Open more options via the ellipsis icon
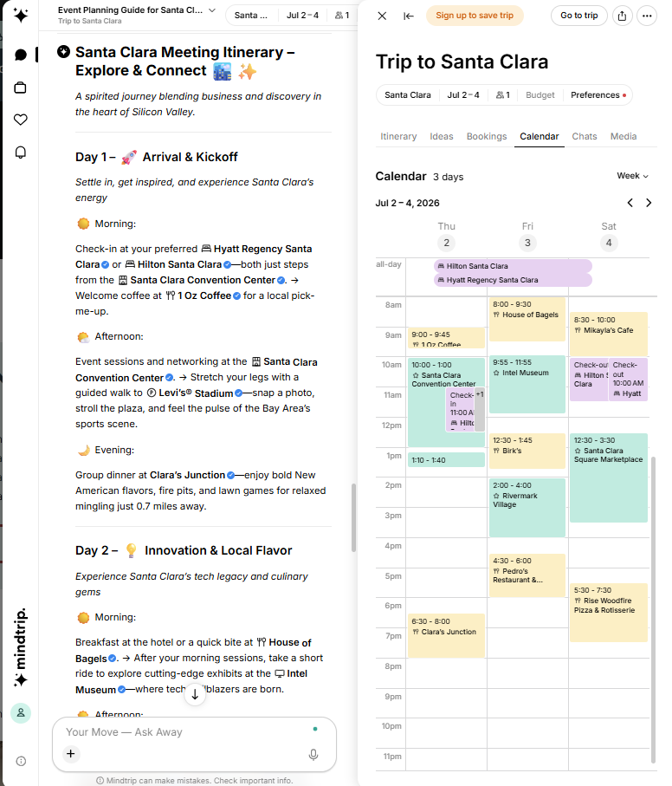Viewport: 672px width, 786px height. 648,16
